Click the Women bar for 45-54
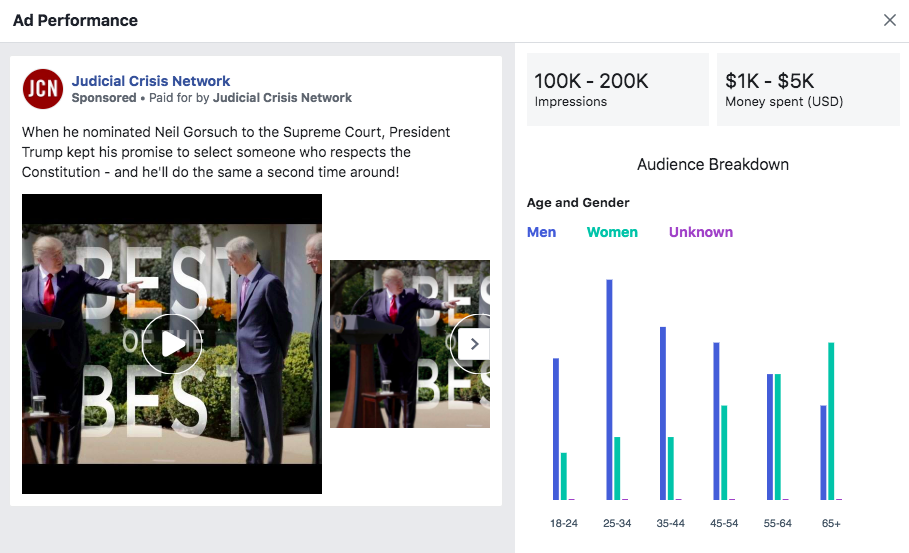This screenshot has height=553, width=909. 724,452
